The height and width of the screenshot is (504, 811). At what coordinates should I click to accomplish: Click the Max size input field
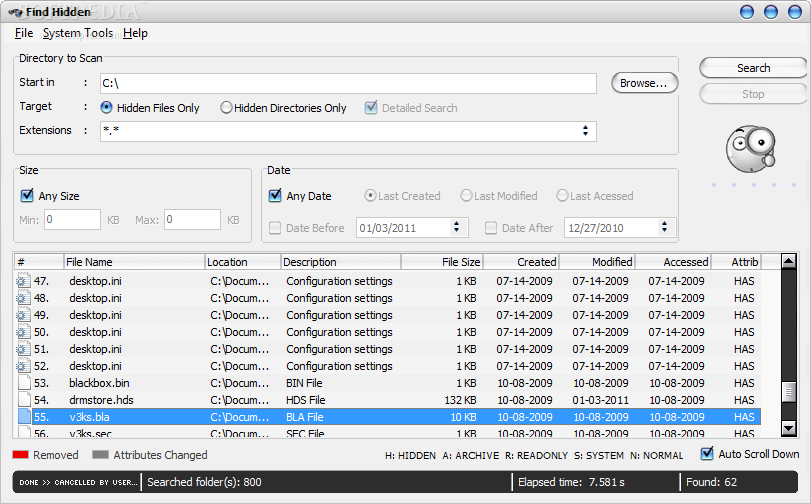click(x=192, y=219)
